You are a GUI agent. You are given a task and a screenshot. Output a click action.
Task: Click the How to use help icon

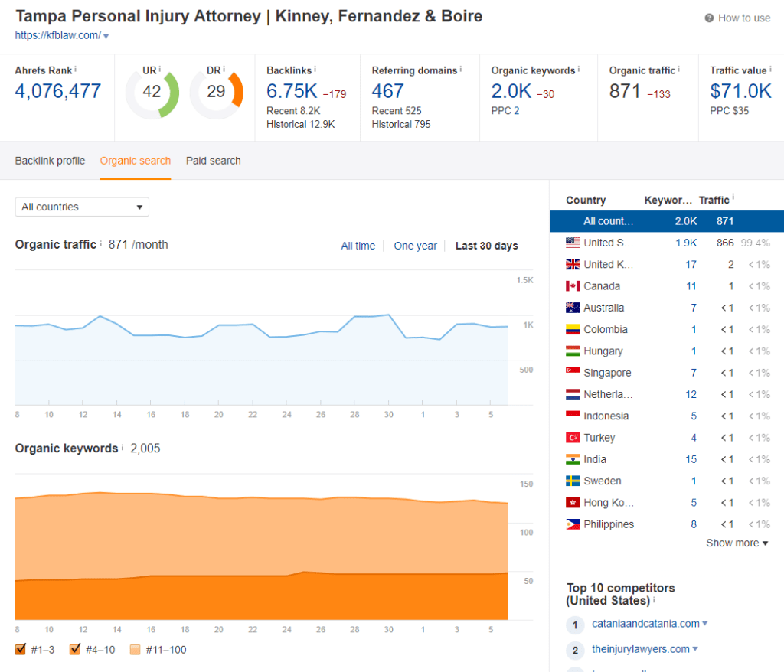[709, 18]
